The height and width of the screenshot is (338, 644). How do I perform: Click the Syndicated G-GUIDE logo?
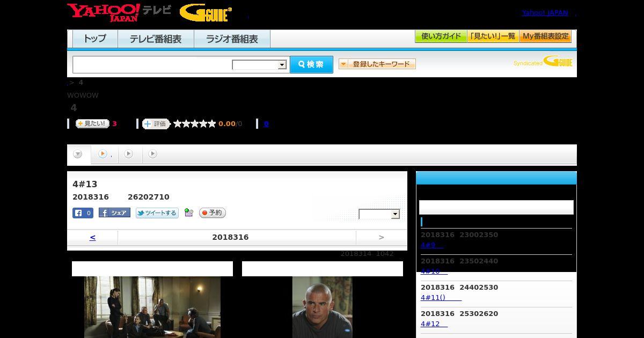point(543,61)
